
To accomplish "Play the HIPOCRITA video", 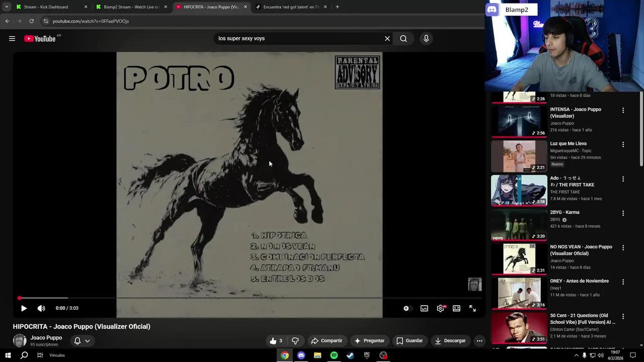I will [24, 308].
